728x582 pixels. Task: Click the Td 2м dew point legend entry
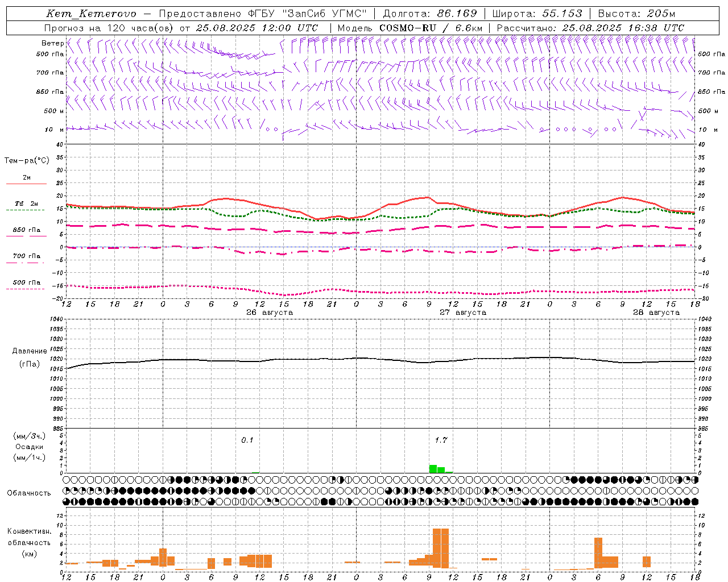pos(27,203)
